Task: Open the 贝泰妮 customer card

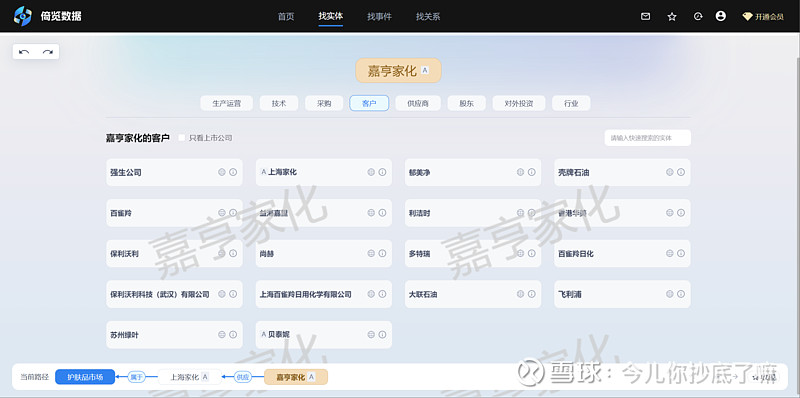Action: [323, 335]
